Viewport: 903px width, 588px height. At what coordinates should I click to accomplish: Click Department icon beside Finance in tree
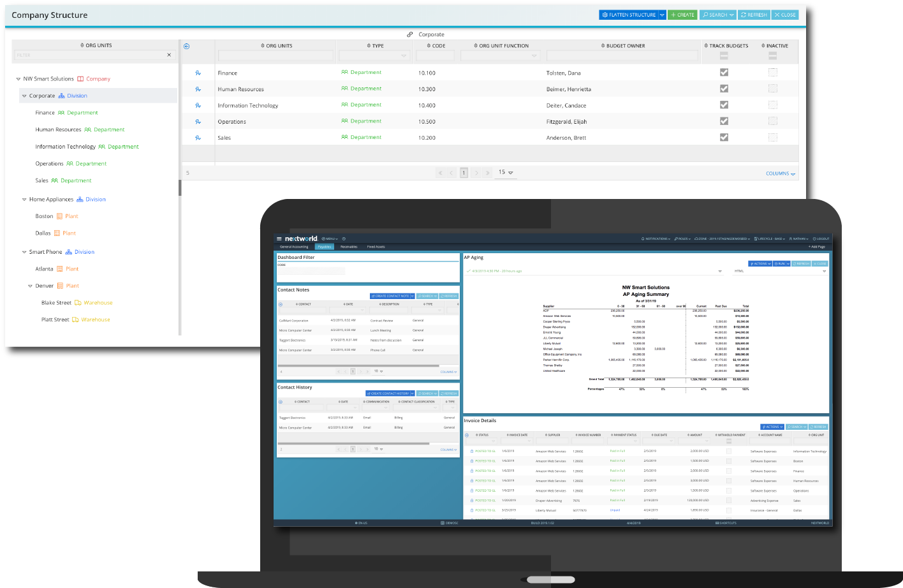pyautogui.click(x=61, y=113)
